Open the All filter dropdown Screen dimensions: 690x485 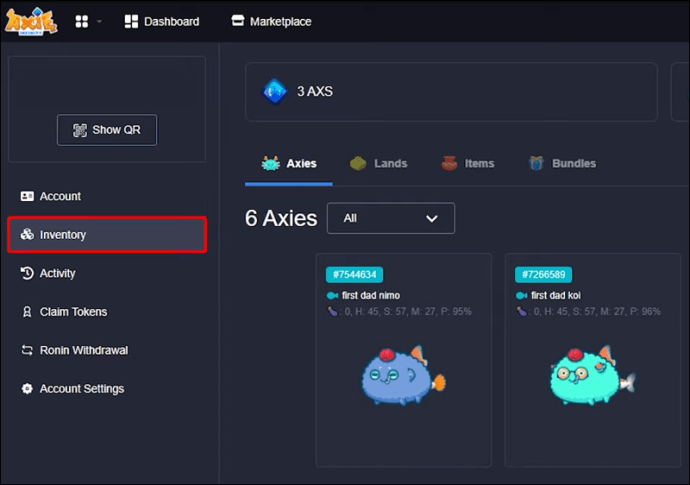[x=391, y=218]
